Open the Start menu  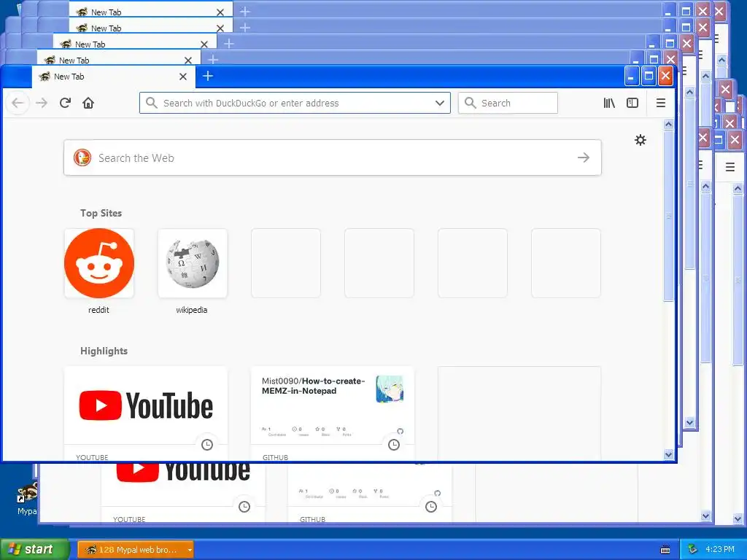[34, 550]
